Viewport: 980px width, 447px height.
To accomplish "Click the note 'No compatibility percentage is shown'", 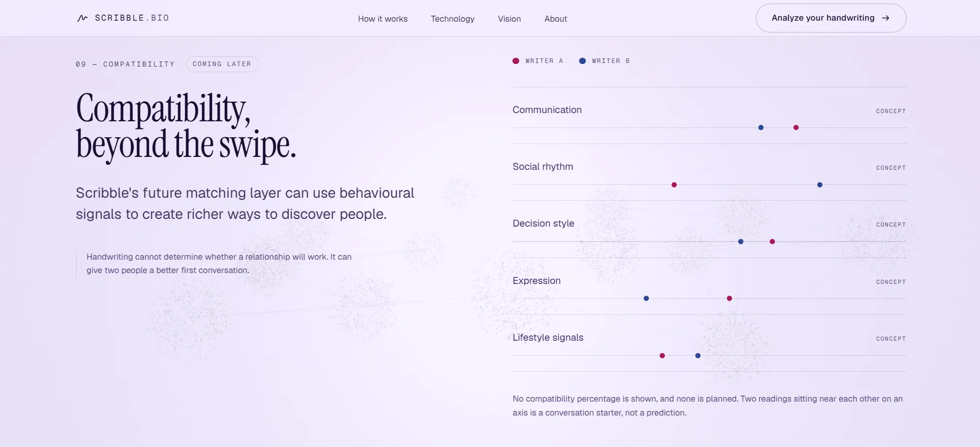I will (x=708, y=406).
